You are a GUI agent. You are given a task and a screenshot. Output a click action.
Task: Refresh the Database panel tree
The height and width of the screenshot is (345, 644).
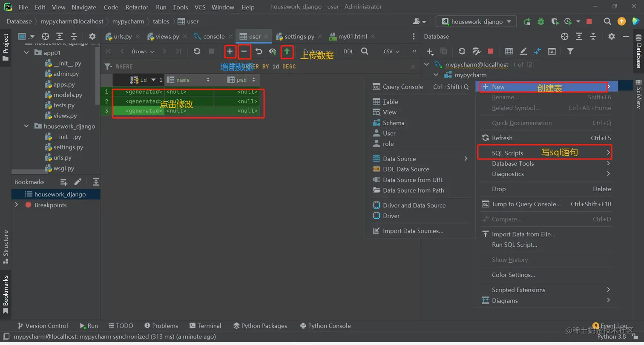point(462,52)
